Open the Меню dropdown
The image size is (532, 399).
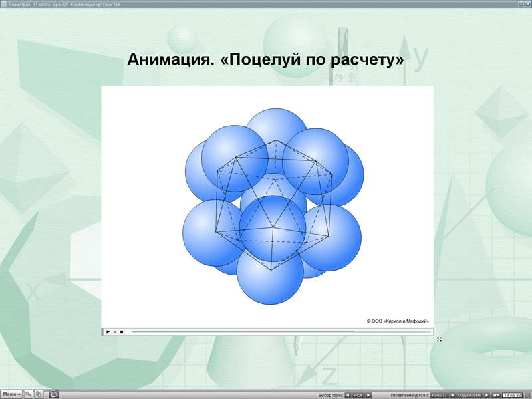click(x=11, y=394)
